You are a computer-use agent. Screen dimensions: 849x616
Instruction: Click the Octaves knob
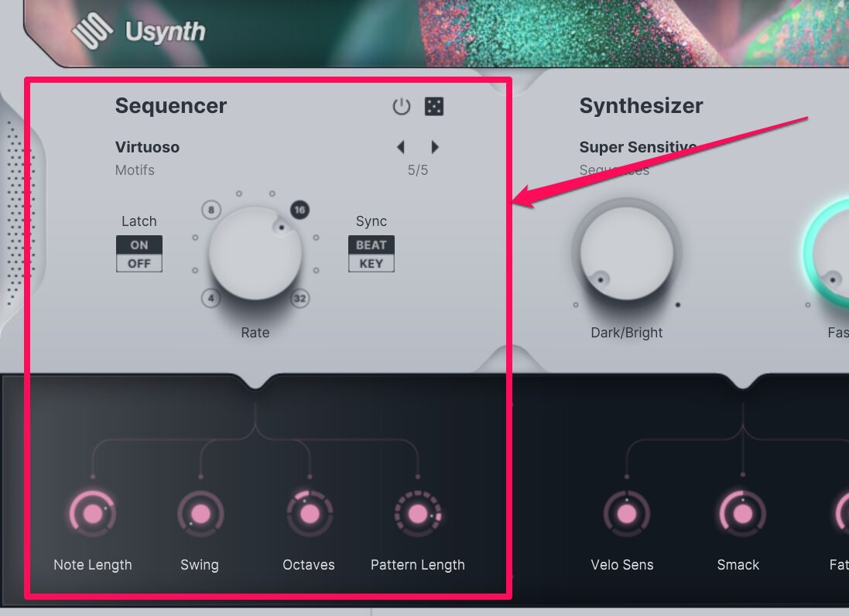pyautogui.click(x=310, y=514)
